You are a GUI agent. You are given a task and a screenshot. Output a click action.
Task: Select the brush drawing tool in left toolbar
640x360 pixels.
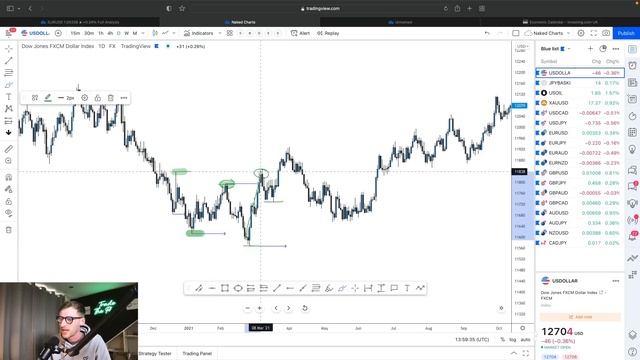(x=9, y=85)
